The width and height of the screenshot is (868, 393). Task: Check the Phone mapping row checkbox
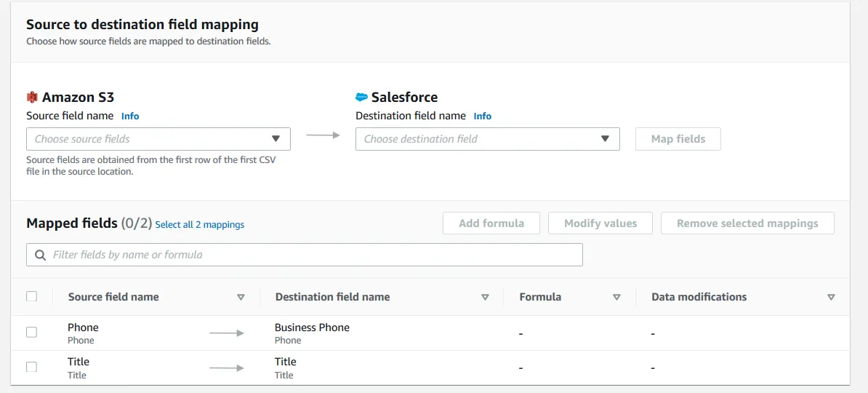(x=31, y=332)
